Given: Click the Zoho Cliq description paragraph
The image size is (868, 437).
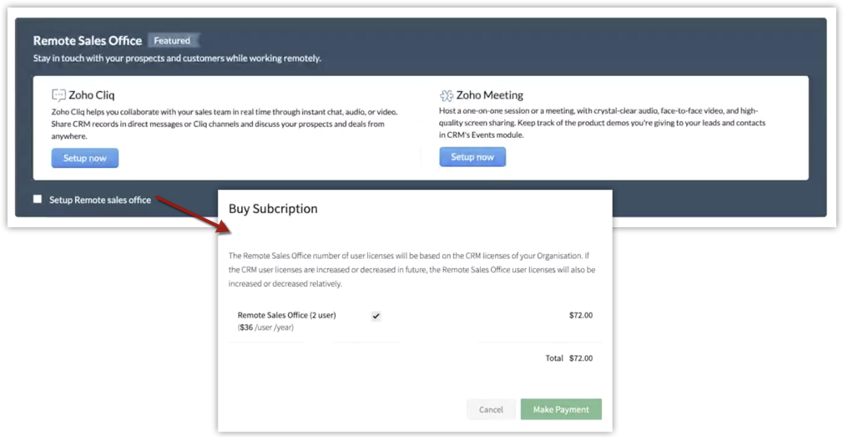Looking at the screenshot, I should point(225,124).
